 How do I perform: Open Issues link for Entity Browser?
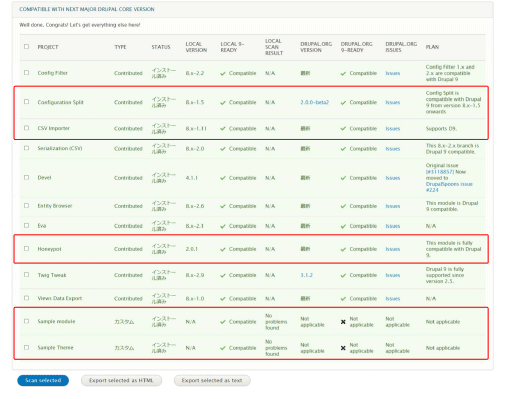click(393, 206)
